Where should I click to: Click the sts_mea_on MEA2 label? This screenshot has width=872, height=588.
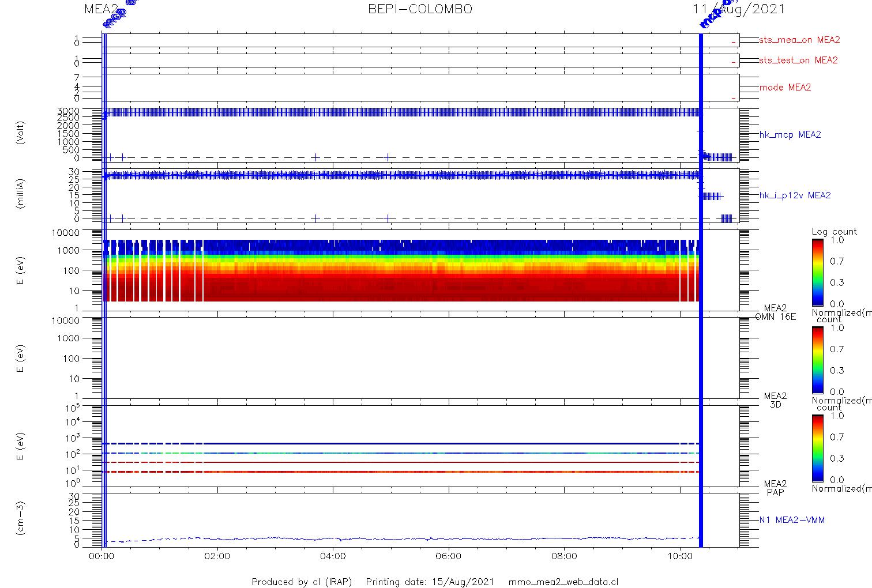coord(799,40)
